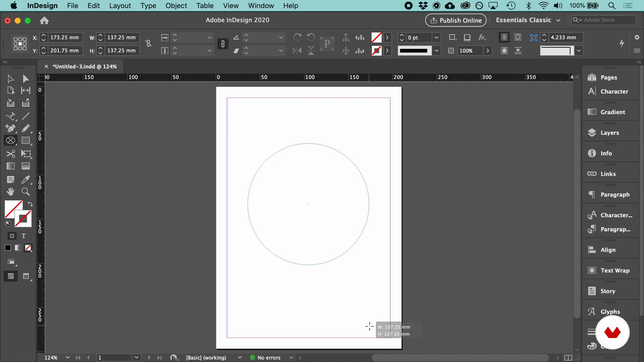Toggle constrain proportions for width and height
This screenshot has width=644, height=362.
click(148, 44)
